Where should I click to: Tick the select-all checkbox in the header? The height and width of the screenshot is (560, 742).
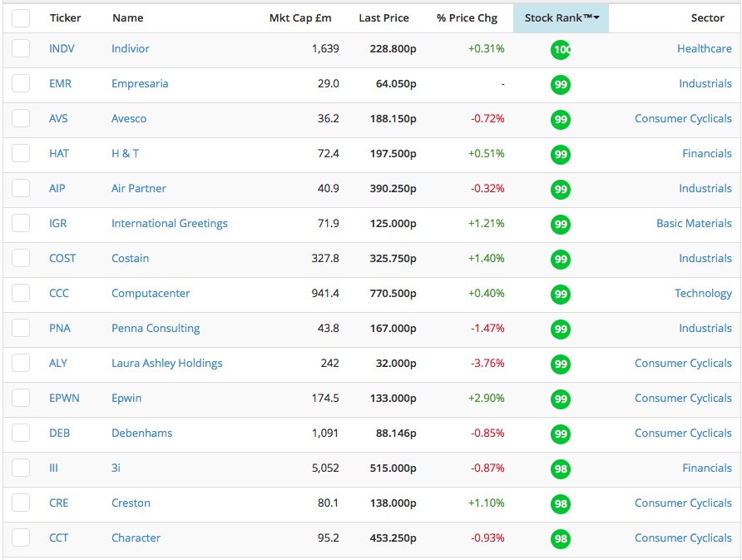[21, 18]
